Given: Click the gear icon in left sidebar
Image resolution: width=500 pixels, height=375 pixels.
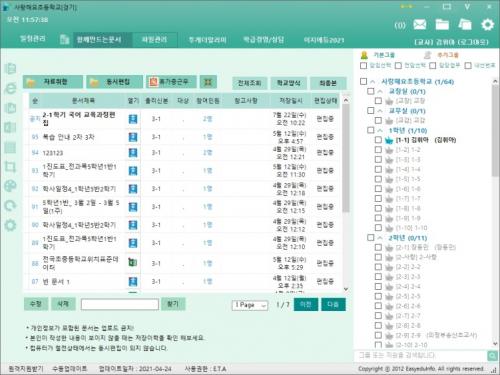Looking at the screenshot, I should pos(11,225).
